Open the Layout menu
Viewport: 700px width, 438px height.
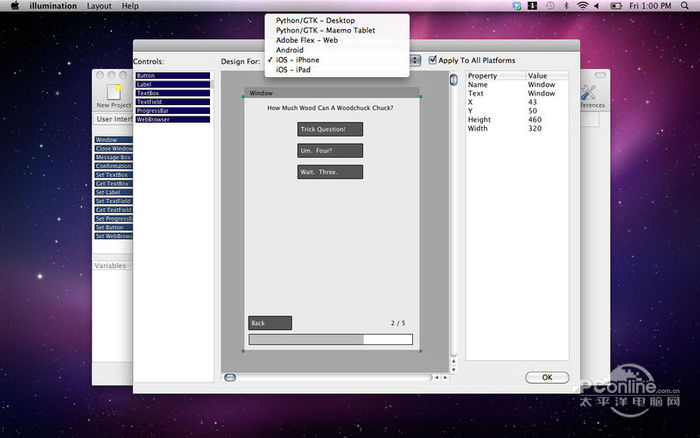click(99, 6)
